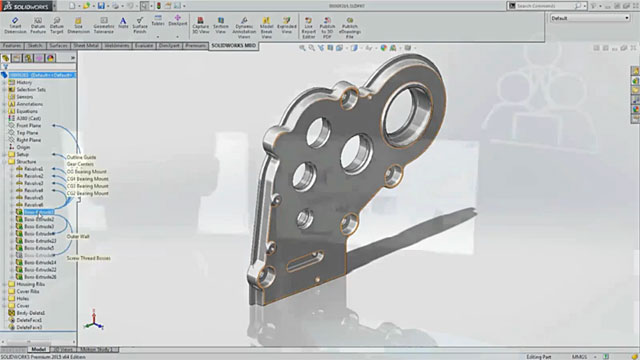Open Dynamic Annotation Views
The width and height of the screenshot is (640, 360).
point(244,27)
